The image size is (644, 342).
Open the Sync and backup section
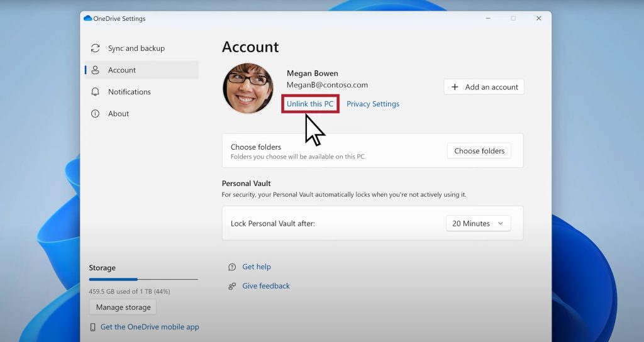tap(136, 48)
